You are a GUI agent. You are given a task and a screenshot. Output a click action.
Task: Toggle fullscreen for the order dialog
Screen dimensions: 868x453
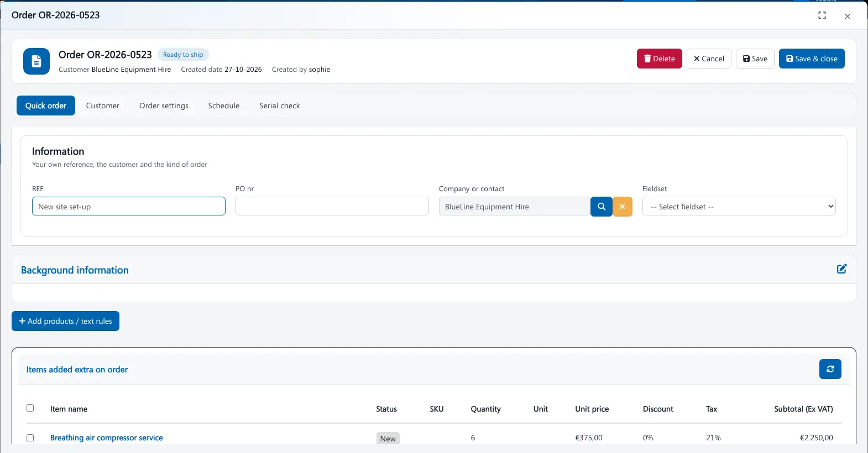[x=822, y=15]
